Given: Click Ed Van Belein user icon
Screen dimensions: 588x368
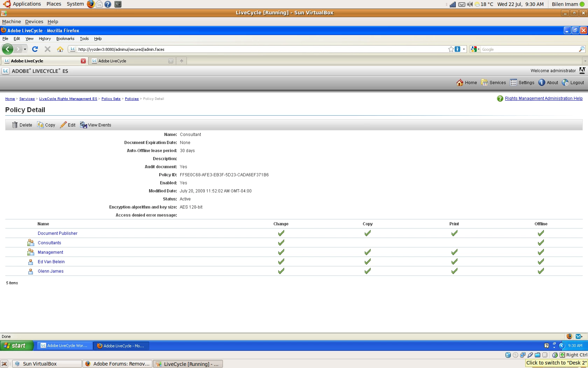Looking at the screenshot, I should 30,262.
